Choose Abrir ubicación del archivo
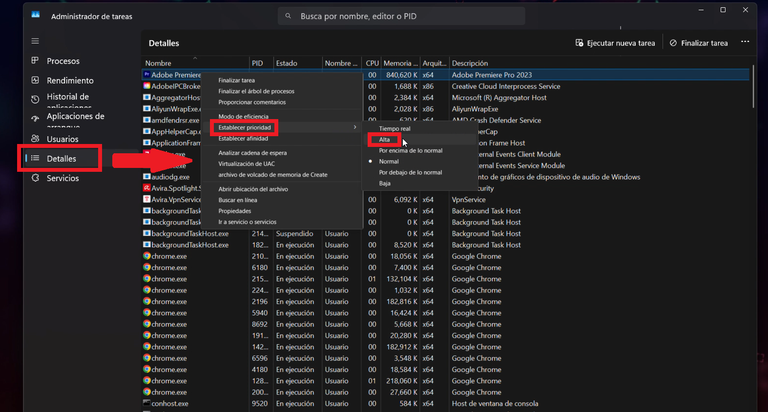The height and width of the screenshot is (412, 768). pyautogui.click(x=253, y=189)
